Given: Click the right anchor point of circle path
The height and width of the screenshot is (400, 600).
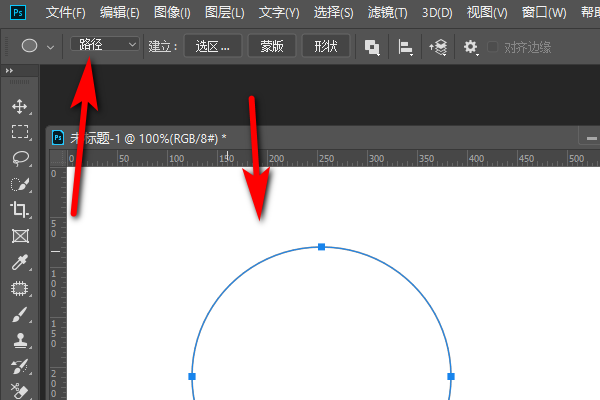Looking at the screenshot, I should pyautogui.click(x=451, y=376).
